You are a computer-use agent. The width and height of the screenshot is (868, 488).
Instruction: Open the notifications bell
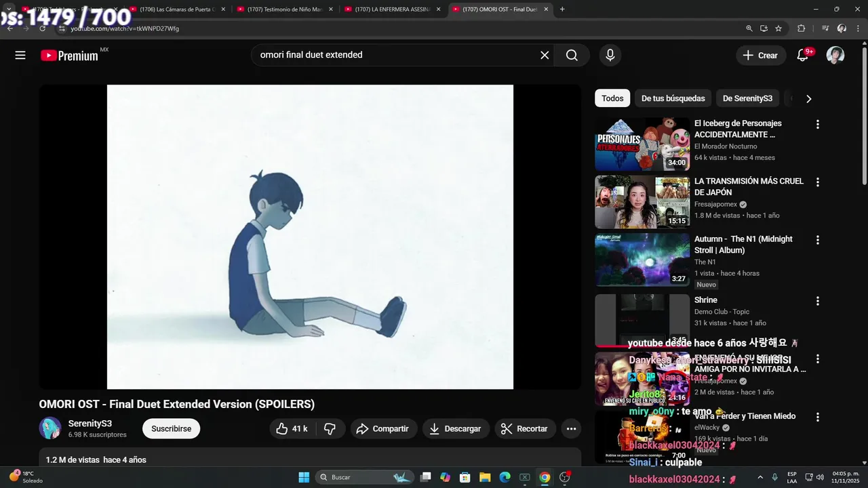pyautogui.click(x=803, y=56)
